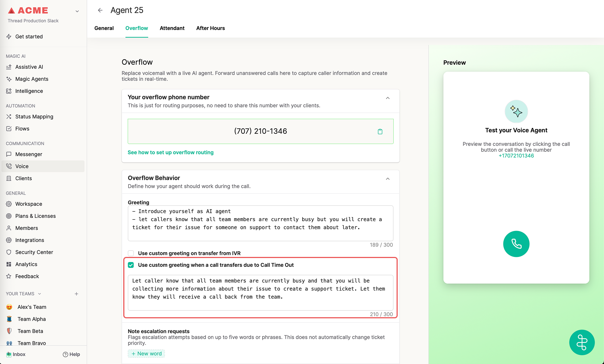Add a New word for escalation
This screenshot has height=364, width=604.
pos(146,354)
